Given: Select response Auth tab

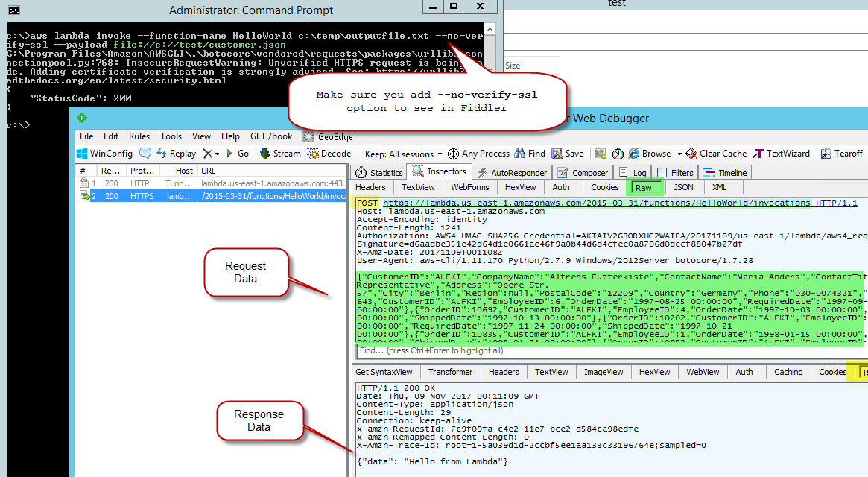Looking at the screenshot, I should 744,372.
